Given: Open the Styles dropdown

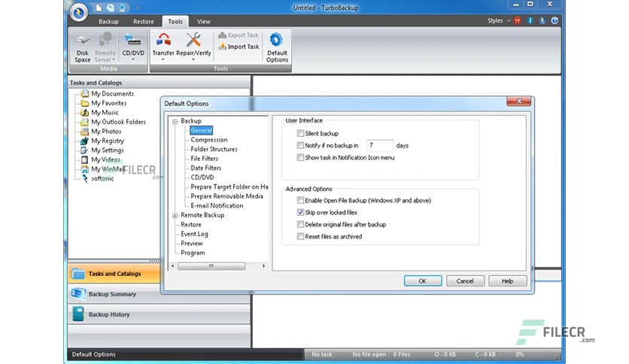Looking at the screenshot, I should pos(499,20).
